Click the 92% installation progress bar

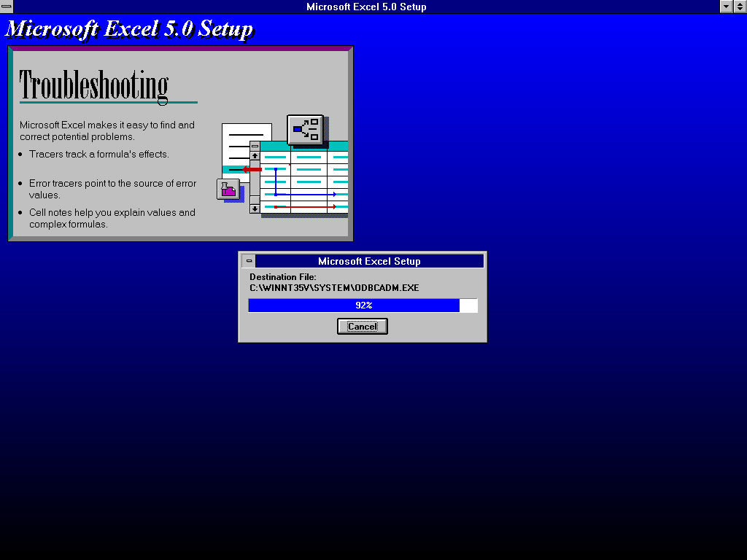(x=363, y=306)
